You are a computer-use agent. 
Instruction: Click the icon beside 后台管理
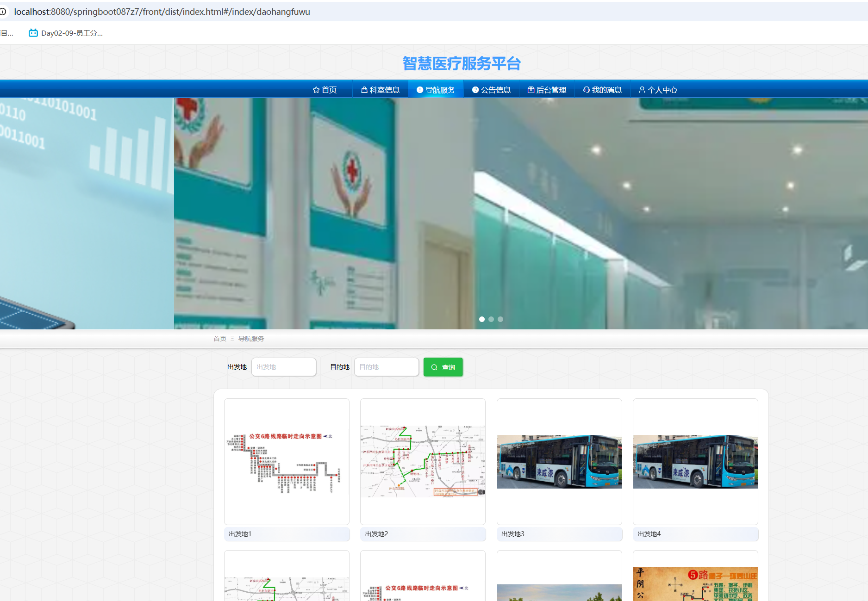tap(531, 90)
